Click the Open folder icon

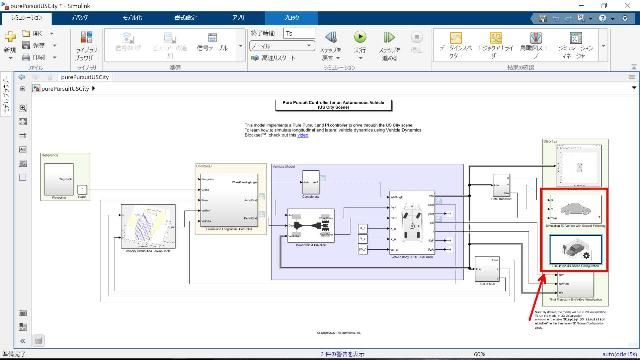(26, 33)
